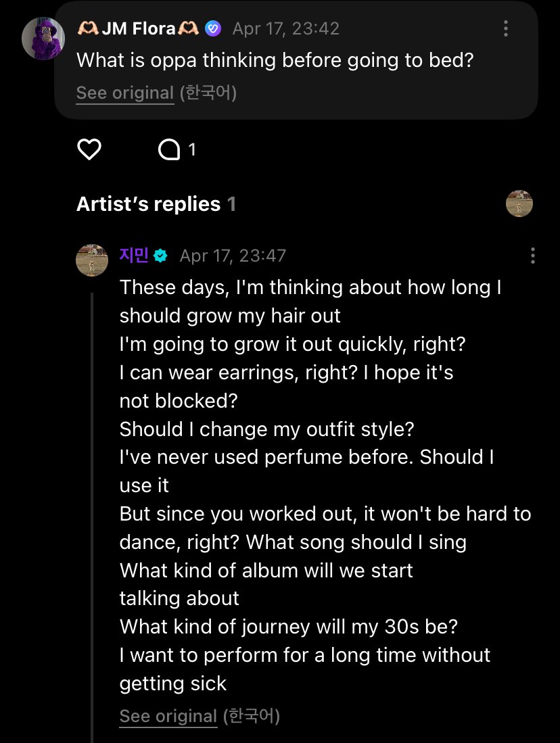See original under JM Flora's question
Image resolution: width=560 pixels, height=743 pixels.
(125, 93)
